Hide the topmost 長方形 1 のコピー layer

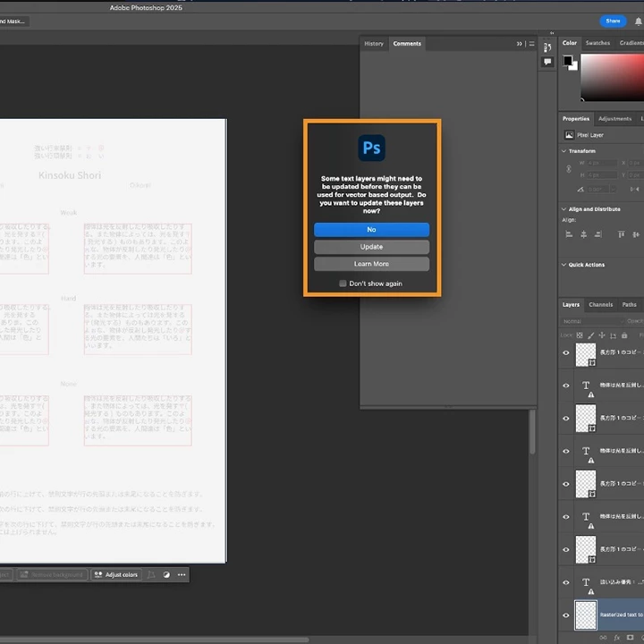566,352
